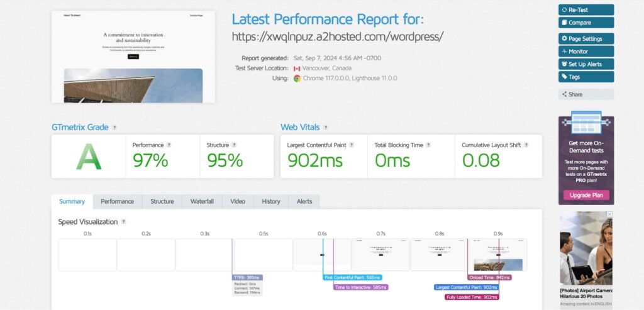Click the website screenshot thumbnail
The width and height of the screenshot is (644, 310).
(133, 57)
